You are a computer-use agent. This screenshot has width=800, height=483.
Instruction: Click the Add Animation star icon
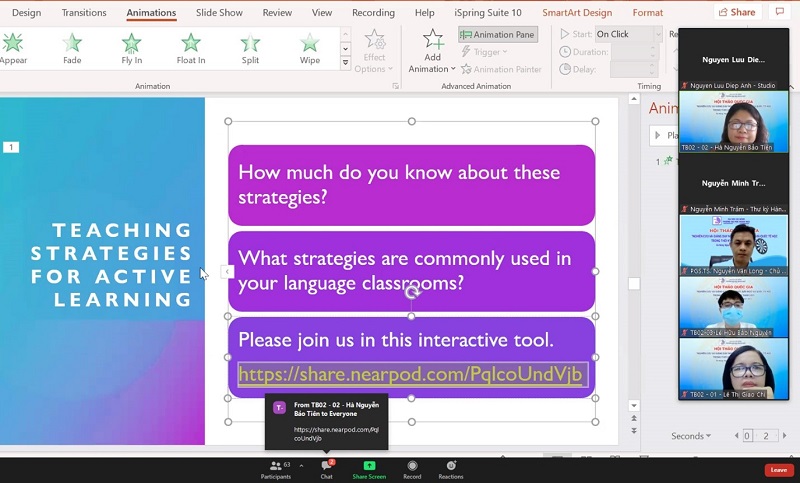click(432, 40)
